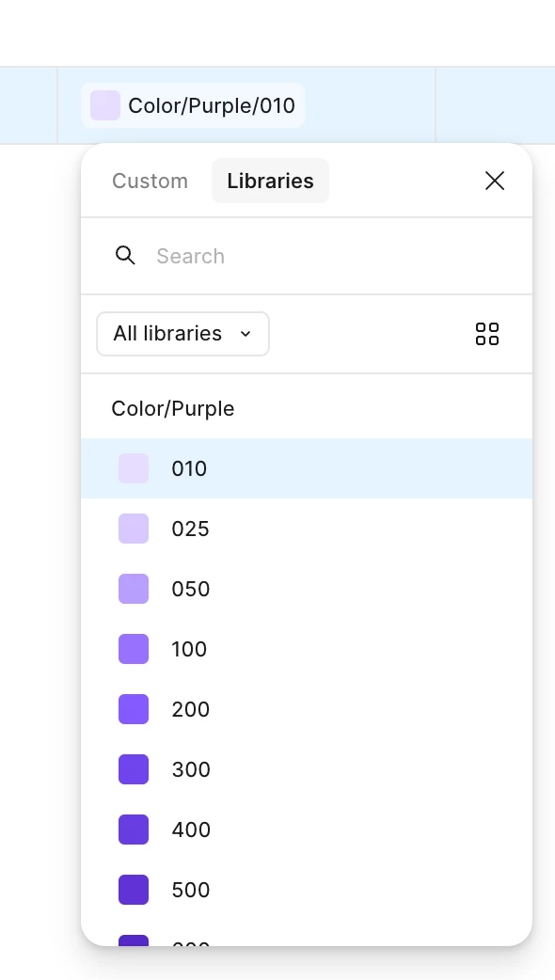Switch to grid view icon
The image size is (555, 980).
tap(487, 334)
